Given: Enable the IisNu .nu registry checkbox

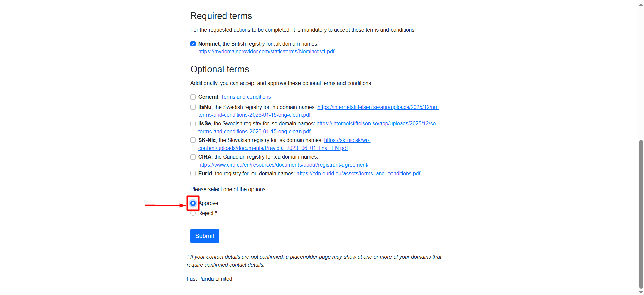Looking at the screenshot, I should coord(193,107).
